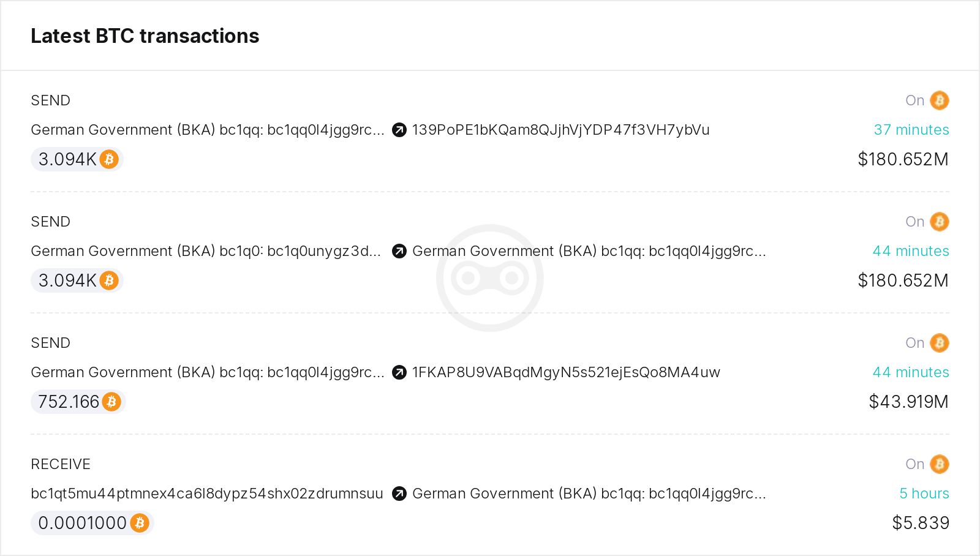Click the transfer arrow in the second SEND row
The height and width of the screenshot is (556, 980).
tap(399, 251)
